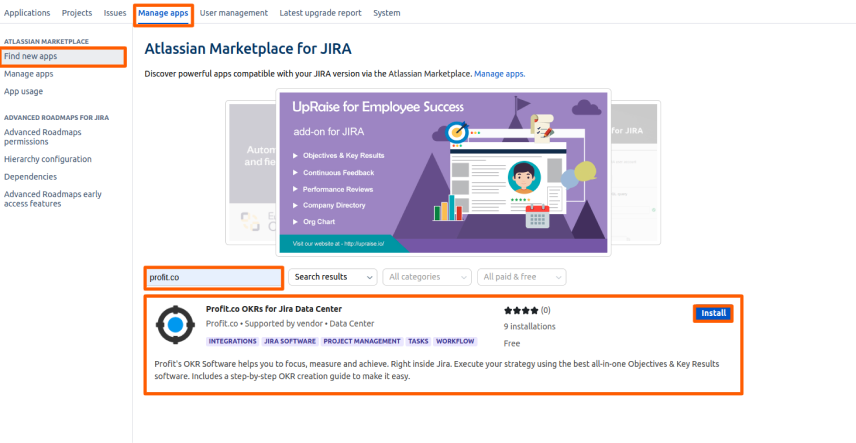Click the UpRaise for Employee Success banner

click(443, 173)
